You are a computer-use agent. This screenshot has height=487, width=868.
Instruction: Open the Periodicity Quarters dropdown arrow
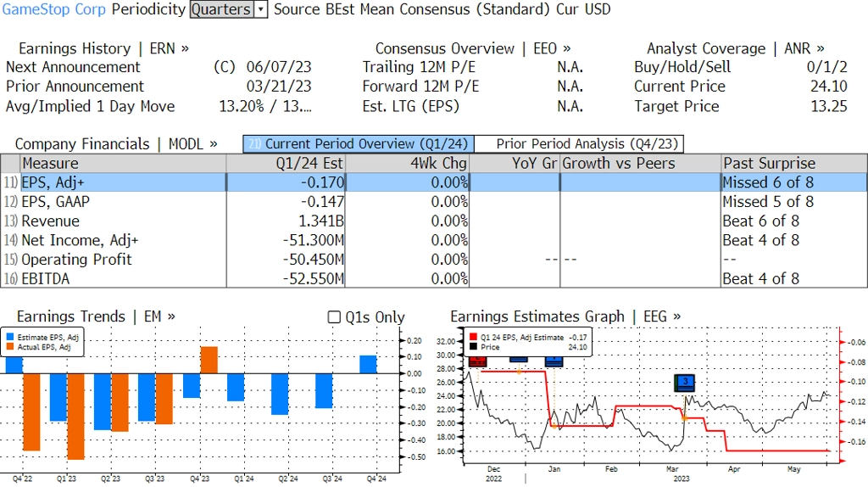(x=261, y=9)
